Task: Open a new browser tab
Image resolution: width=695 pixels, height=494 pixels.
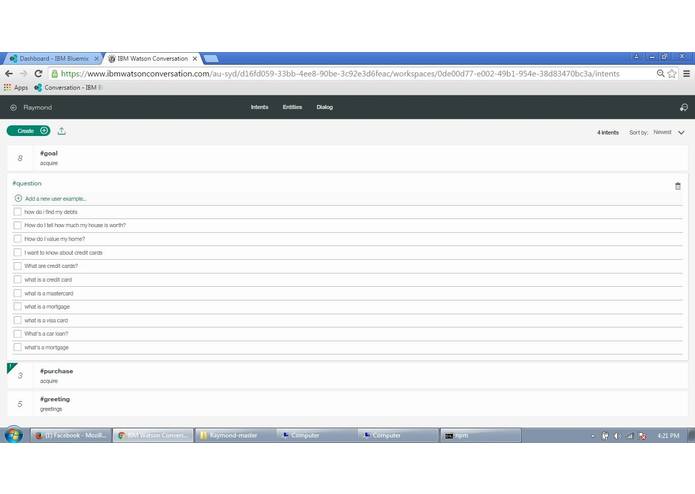Action: pos(211,58)
